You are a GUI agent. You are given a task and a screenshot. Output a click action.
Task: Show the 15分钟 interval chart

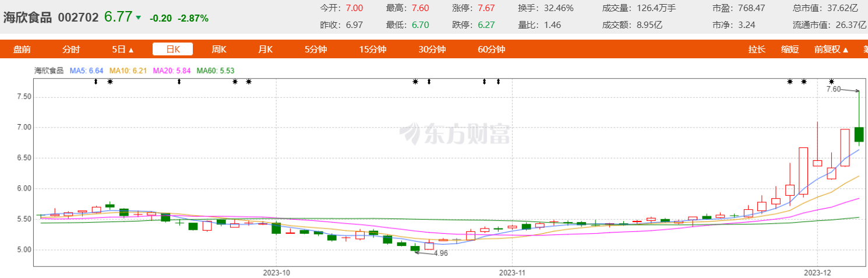[x=373, y=50]
